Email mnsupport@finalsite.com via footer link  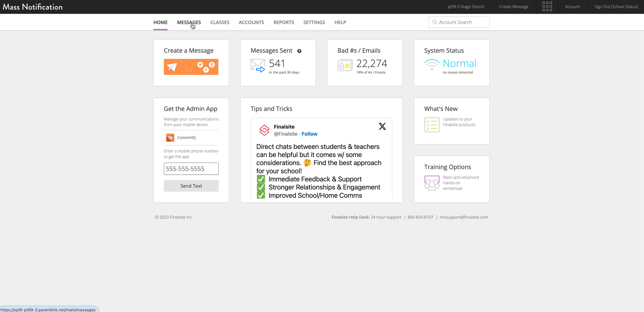tap(464, 217)
